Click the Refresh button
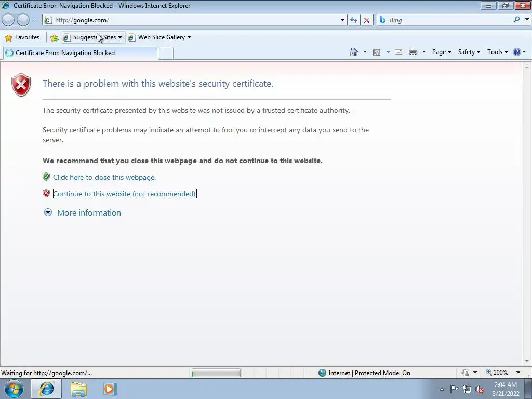 pyautogui.click(x=353, y=20)
